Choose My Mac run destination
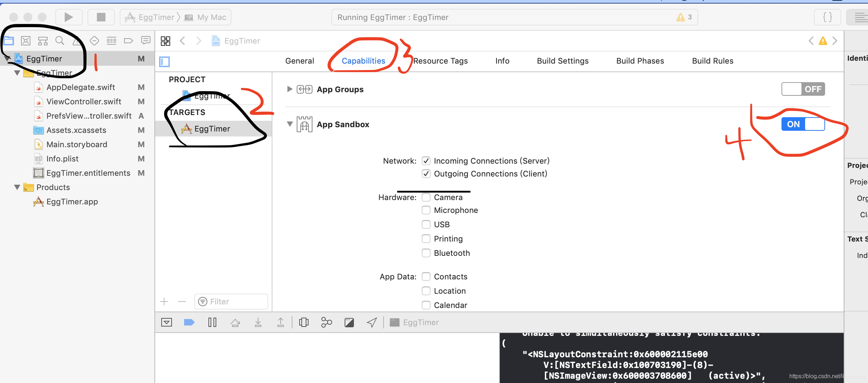The image size is (868, 383). click(206, 17)
